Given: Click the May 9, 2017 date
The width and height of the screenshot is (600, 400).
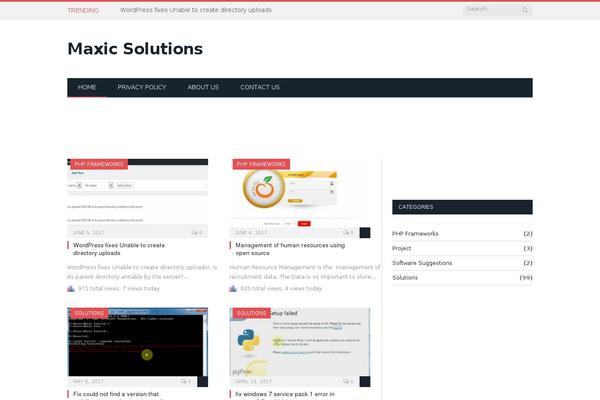Looking at the screenshot, I should click(x=88, y=382).
